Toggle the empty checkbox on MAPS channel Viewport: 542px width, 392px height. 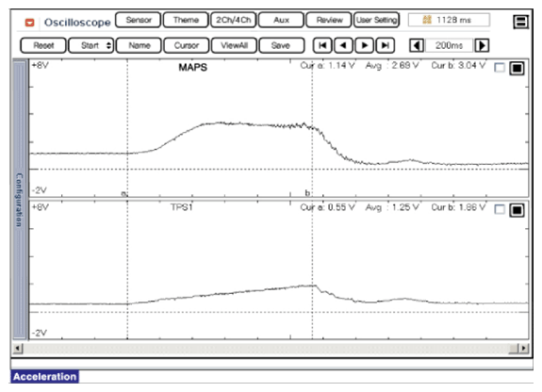[500, 68]
